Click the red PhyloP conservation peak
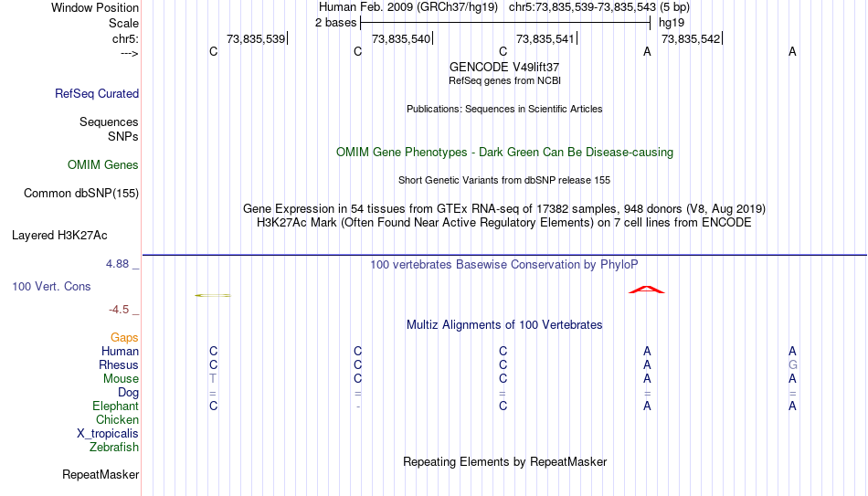The height and width of the screenshot is (496, 868). click(x=647, y=290)
